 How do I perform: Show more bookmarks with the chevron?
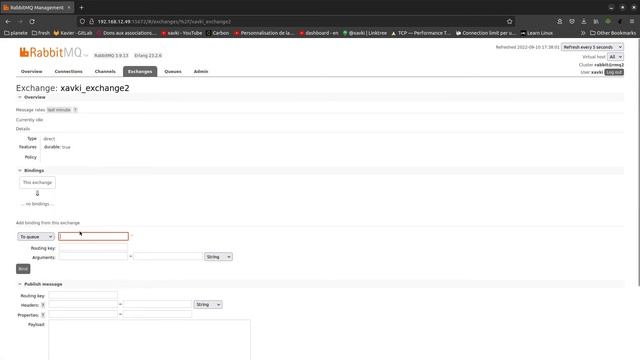583,33
